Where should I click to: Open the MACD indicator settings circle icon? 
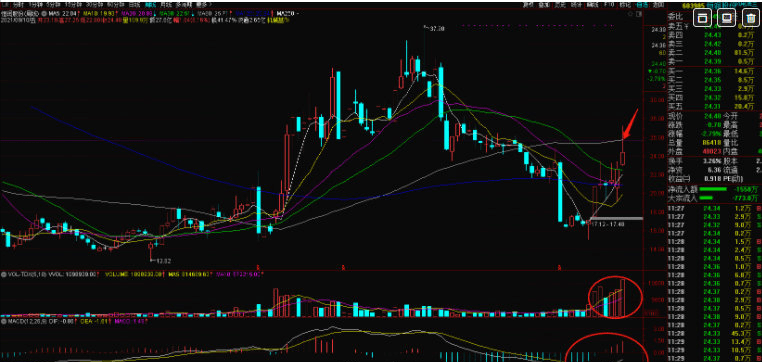pyautogui.click(x=3, y=321)
